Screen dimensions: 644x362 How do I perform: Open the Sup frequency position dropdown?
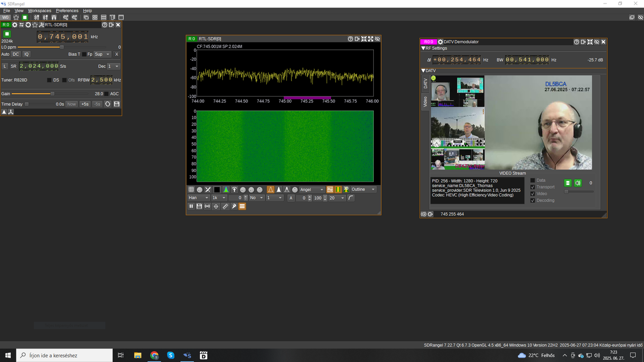pos(102,54)
